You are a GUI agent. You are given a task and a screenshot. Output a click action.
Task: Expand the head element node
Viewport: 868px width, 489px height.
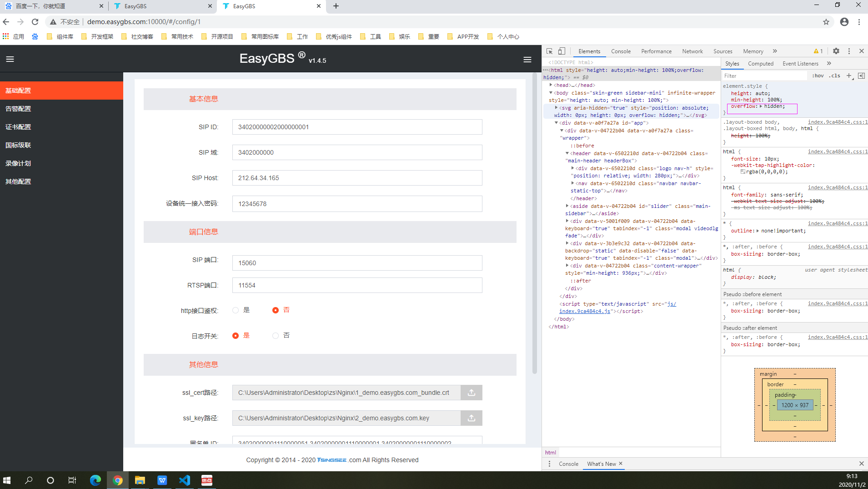551,85
